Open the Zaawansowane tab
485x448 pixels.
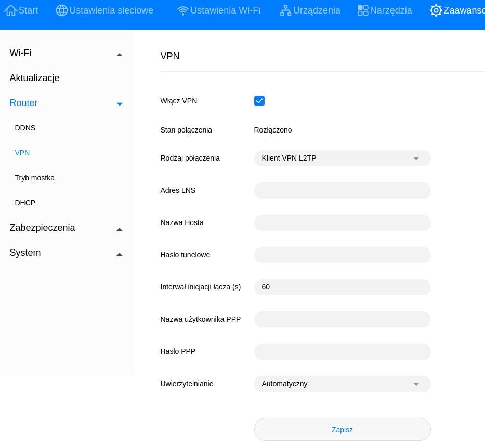coord(457,10)
